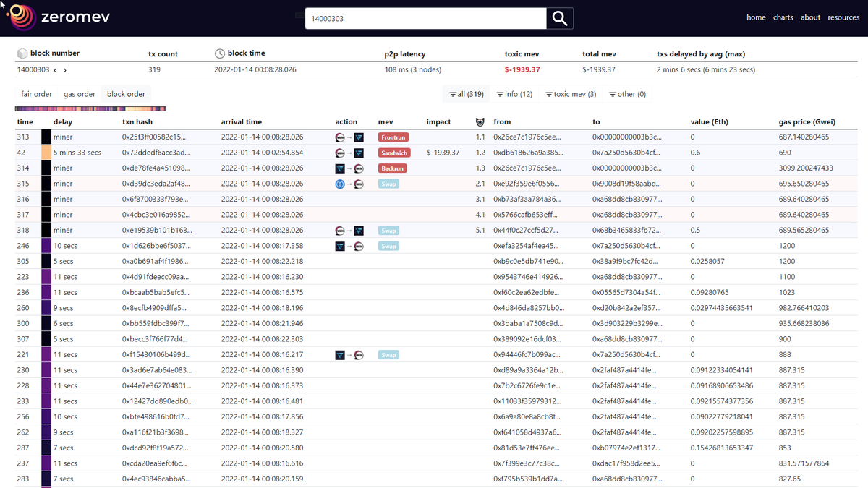Click txn hash 0xcda20ea9ef6f6c...
The image size is (868, 488).
[156, 463]
